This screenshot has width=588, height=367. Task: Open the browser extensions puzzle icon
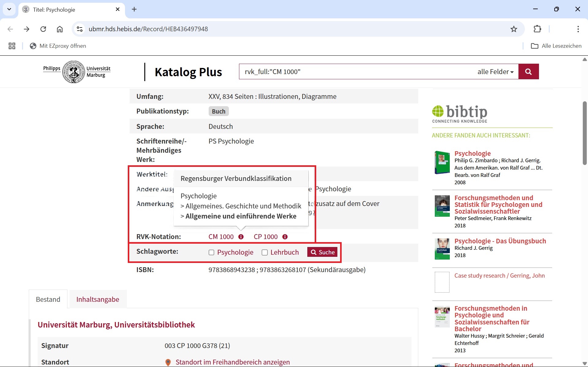click(537, 29)
